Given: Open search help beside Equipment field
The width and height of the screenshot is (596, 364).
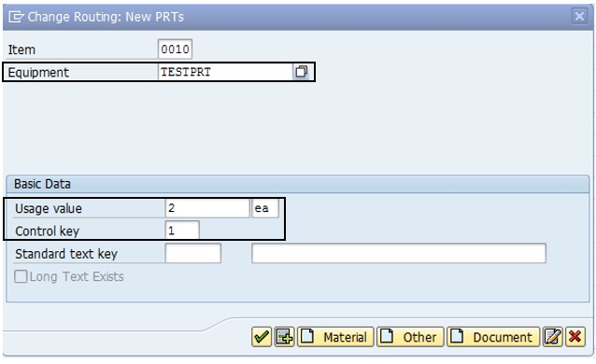Looking at the screenshot, I should 302,72.
